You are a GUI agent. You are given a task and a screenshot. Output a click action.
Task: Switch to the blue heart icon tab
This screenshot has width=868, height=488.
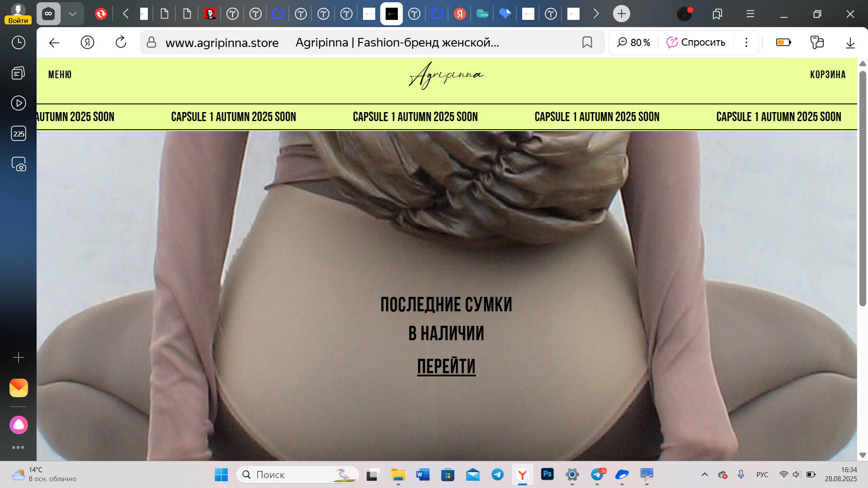[x=505, y=14]
